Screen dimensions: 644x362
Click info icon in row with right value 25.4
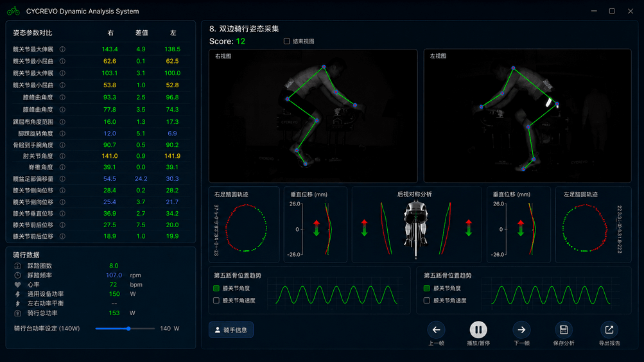[62, 202]
